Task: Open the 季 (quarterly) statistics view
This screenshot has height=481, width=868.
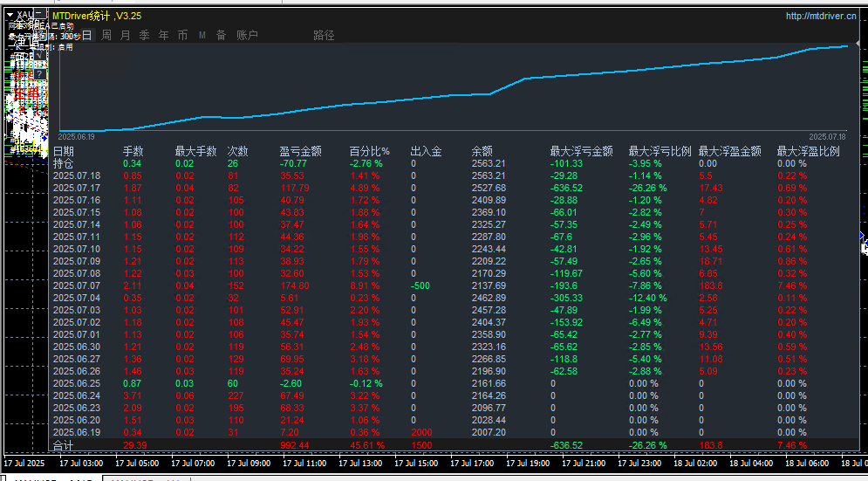Action: (144, 35)
